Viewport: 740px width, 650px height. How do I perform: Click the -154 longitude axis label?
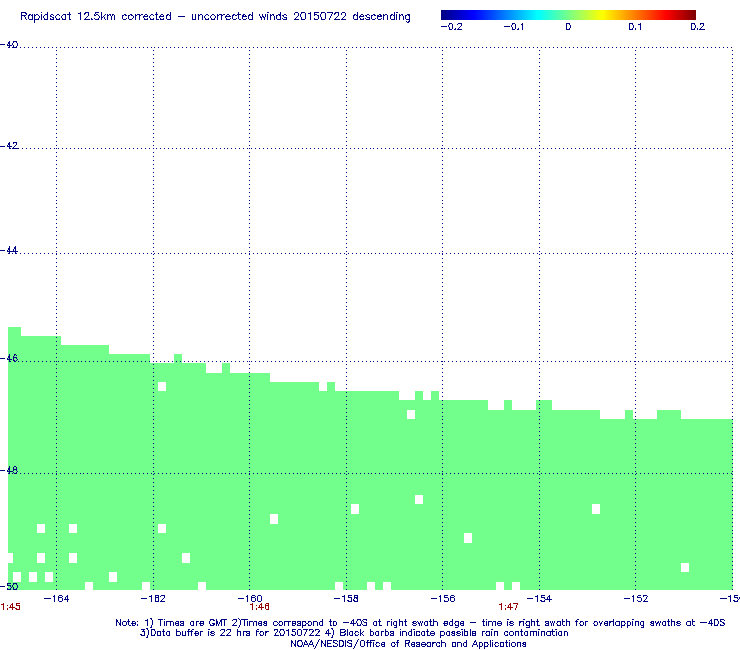(x=539, y=599)
